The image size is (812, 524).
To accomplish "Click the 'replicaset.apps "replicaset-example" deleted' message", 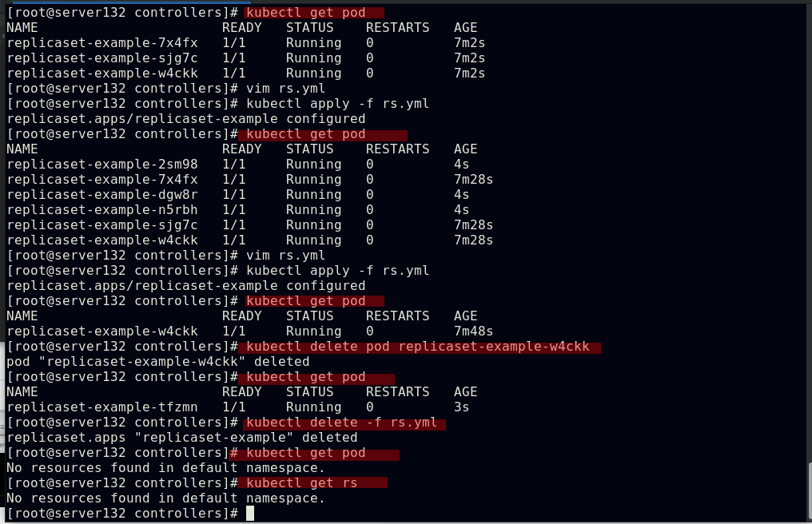I will [181, 438].
